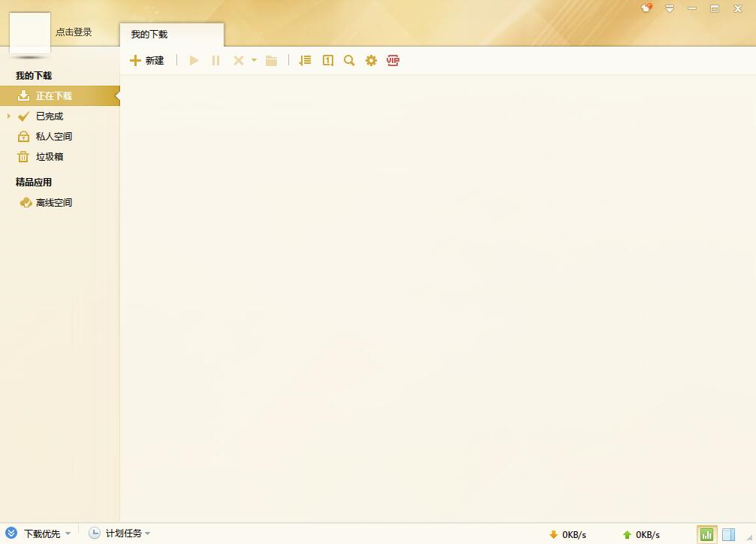Click 点击登录 to log in
The width and height of the screenshot is (756, 544).
74,32
